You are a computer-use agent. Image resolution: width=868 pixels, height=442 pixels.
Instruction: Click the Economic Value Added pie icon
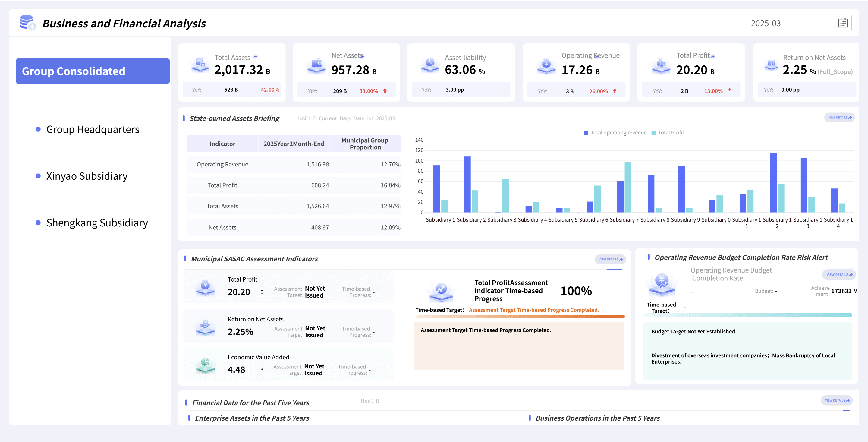(205, 365)
